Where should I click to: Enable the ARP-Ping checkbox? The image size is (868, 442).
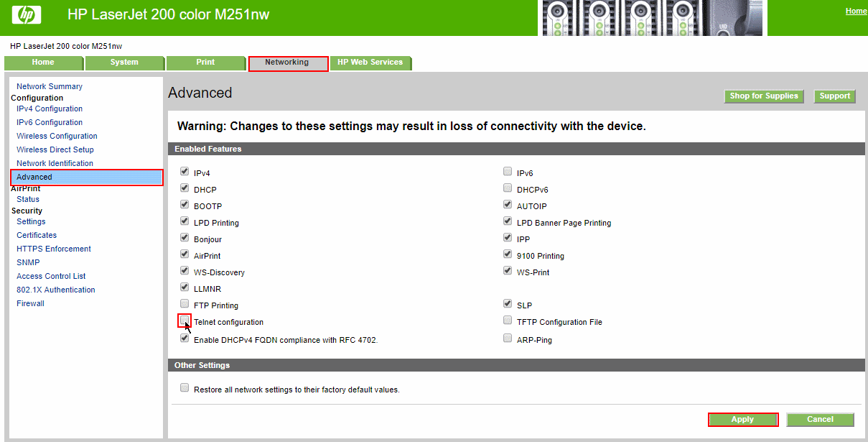coord(508,338)
